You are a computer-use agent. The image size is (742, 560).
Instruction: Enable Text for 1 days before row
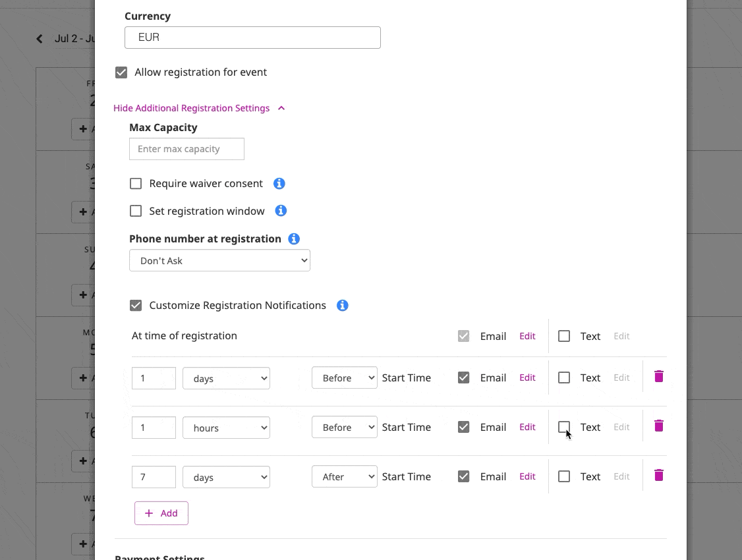[564, 378]
